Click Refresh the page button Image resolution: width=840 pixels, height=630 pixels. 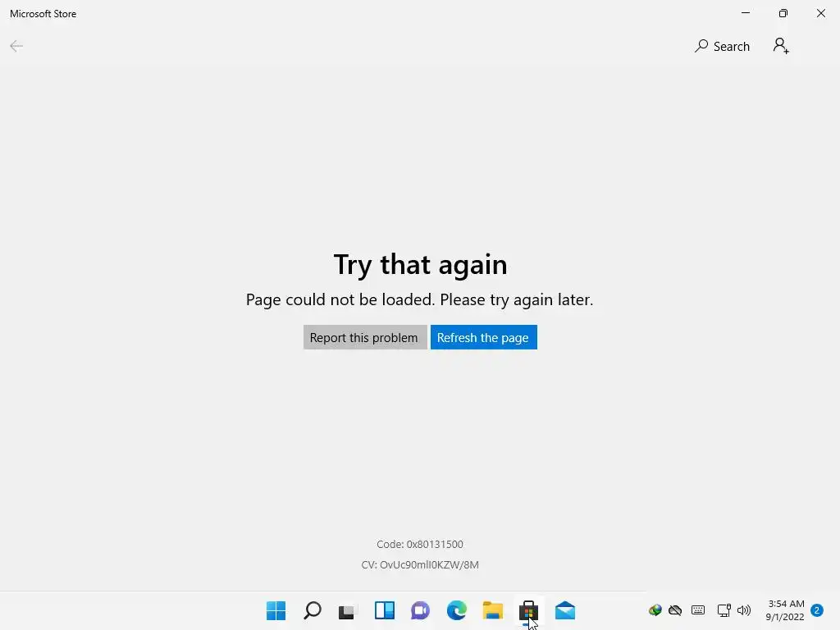[484, 337]
